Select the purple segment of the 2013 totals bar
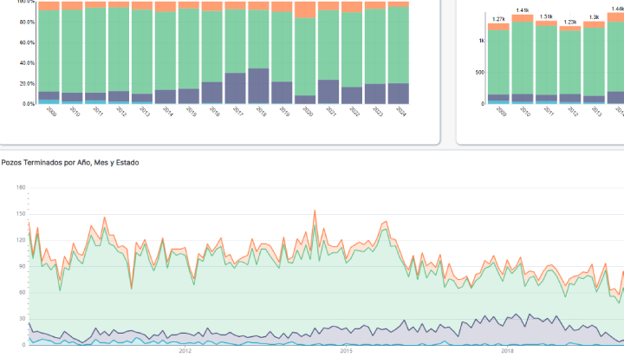The height and width of the screenshot is (364, 624). 595,99
